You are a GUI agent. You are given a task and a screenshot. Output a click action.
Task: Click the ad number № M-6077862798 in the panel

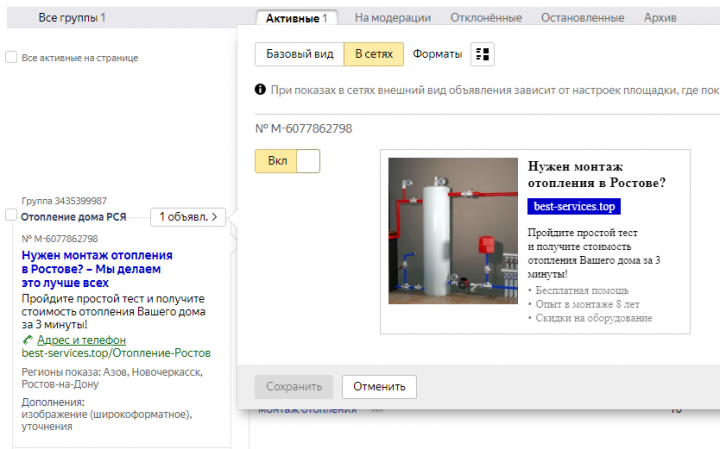click(304, 129)
